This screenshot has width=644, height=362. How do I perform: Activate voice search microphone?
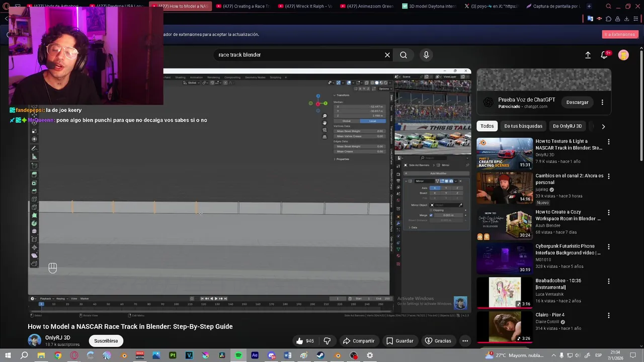426,55
